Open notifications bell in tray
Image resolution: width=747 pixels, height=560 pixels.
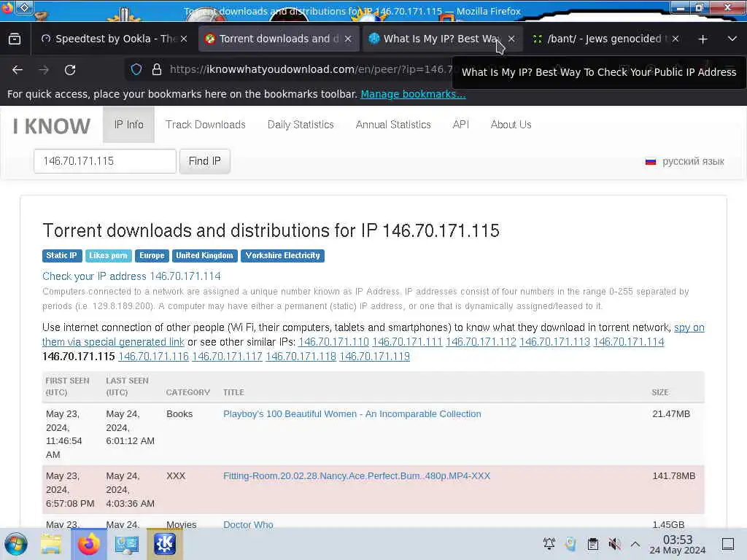pos(549,544)
